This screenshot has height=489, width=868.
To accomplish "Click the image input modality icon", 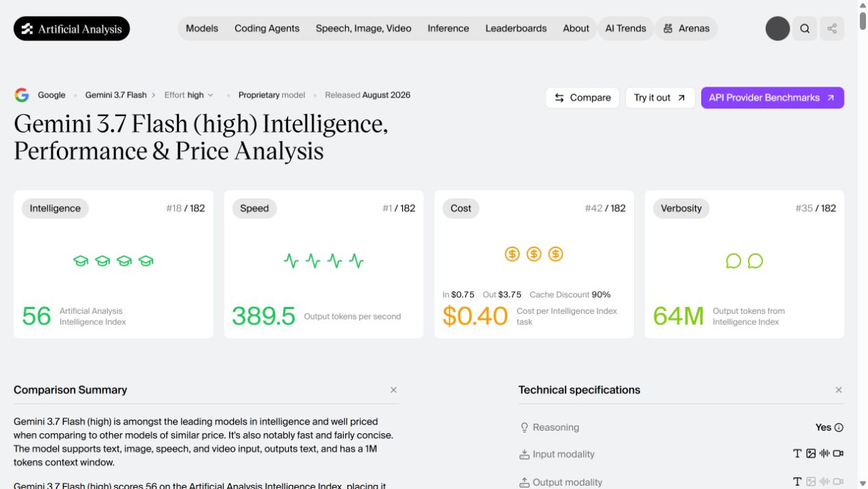I will coord(811,453).
